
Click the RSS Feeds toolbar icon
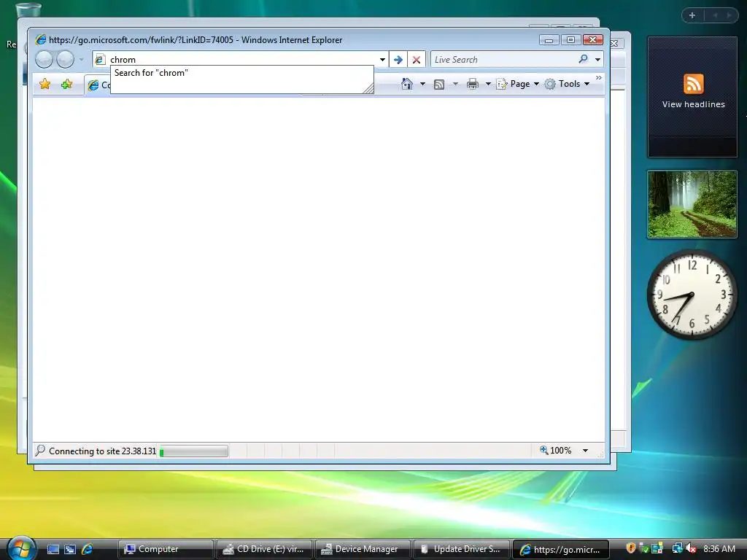pyautogui.click(x=438, y=85)
